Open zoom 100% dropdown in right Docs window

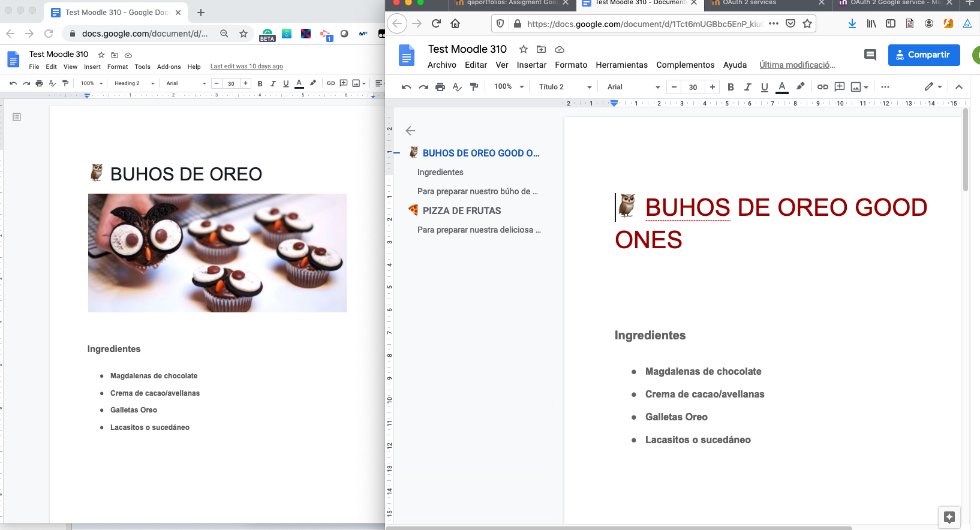[509, 87]
